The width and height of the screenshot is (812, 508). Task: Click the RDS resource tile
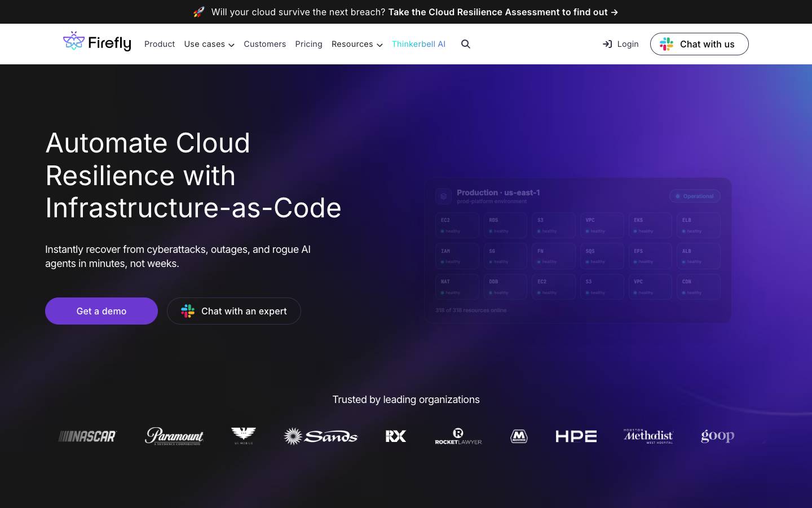click(505, 225)
